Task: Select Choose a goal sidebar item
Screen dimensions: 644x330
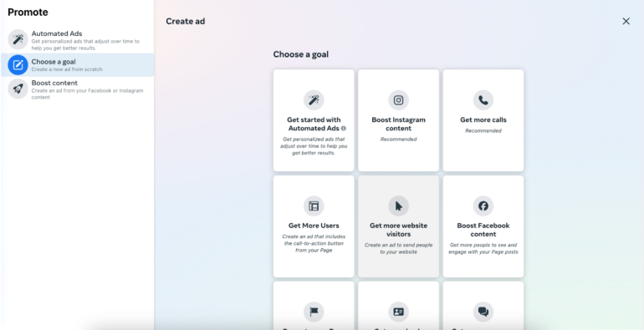Action: coord(77,65)
